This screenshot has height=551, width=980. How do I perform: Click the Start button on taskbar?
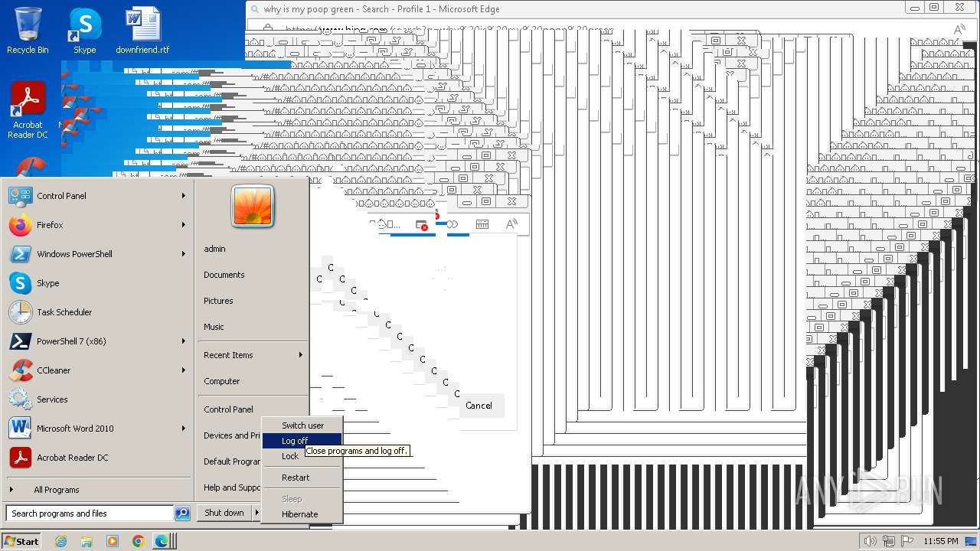point(21,541)
